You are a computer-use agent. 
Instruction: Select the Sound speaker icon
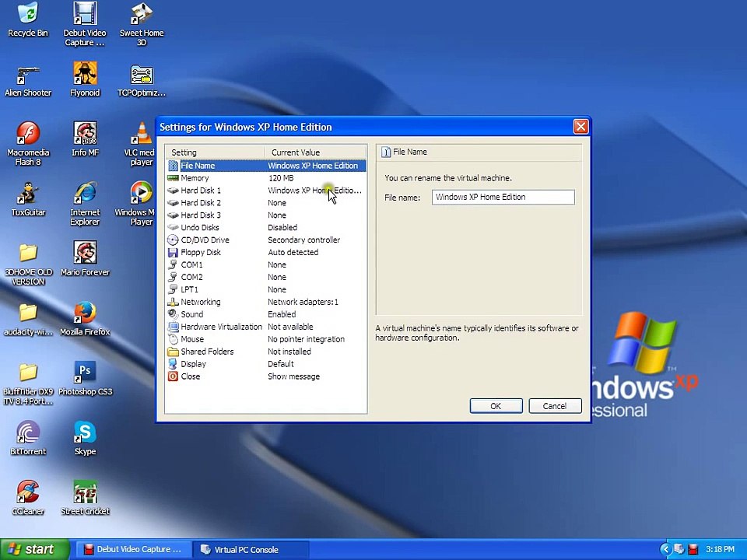[173, 314]
